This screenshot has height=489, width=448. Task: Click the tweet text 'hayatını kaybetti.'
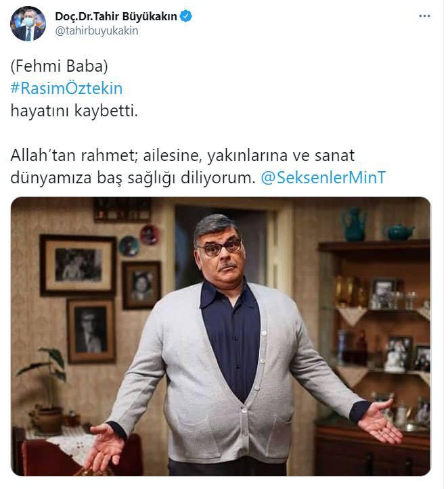point(74,111)
